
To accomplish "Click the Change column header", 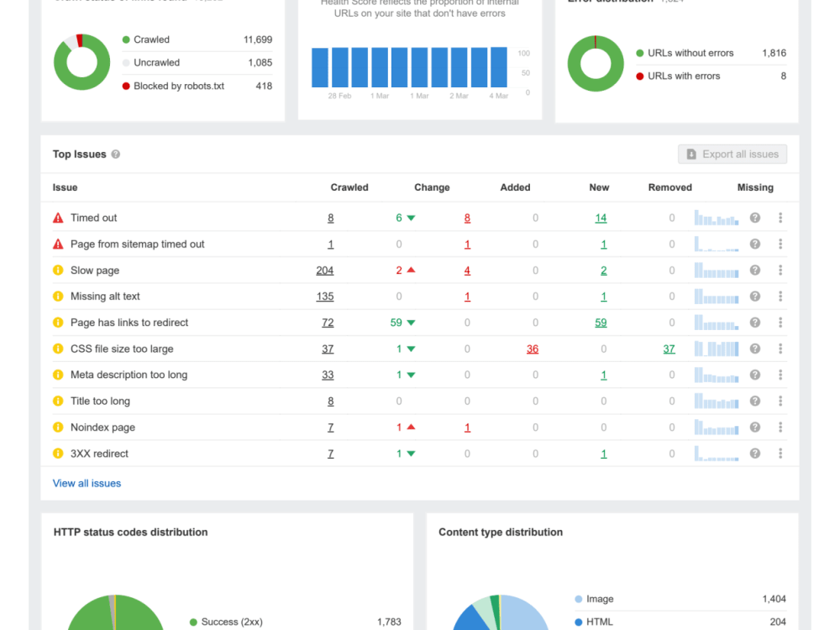I will pos(432,187).
